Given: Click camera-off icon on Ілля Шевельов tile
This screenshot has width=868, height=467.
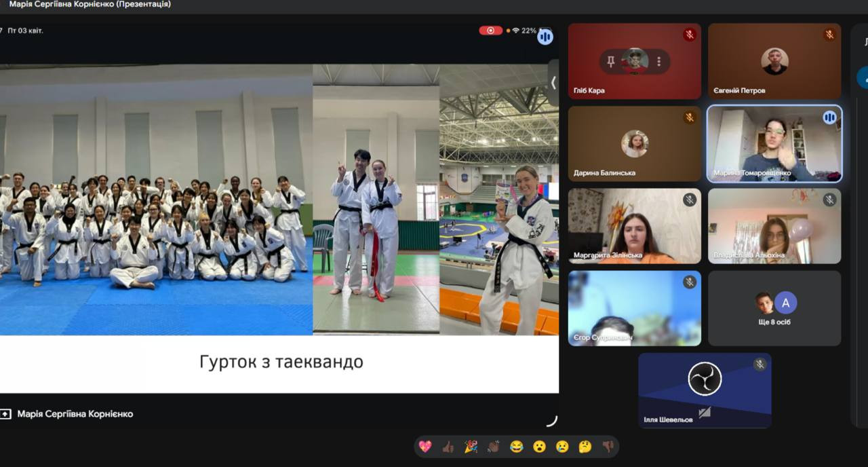Looking at the screenshot, I should (x=705, y=411).
